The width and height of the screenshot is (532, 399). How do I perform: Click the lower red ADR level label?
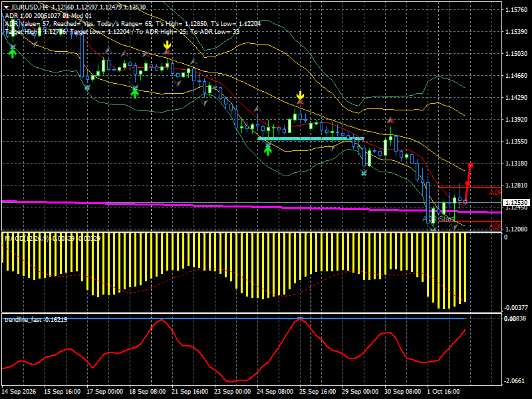coord(495,226)
